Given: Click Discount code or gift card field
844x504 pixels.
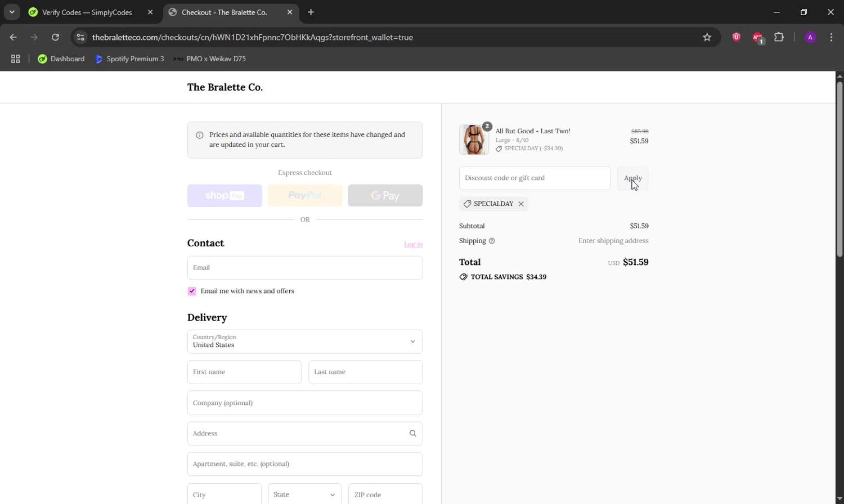Looking at the screenshot, I should click(x=535, y=178).
